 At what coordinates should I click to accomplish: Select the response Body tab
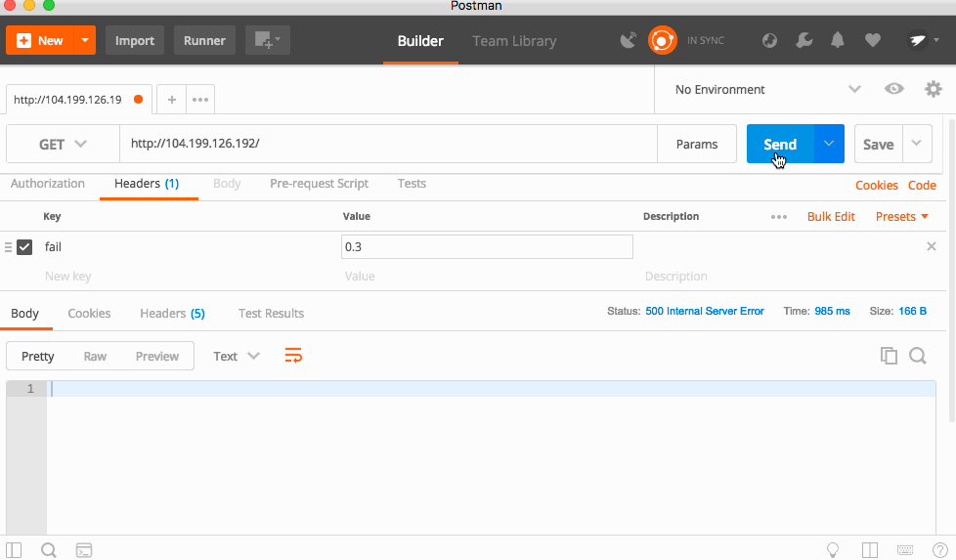(x=25, y=313)
